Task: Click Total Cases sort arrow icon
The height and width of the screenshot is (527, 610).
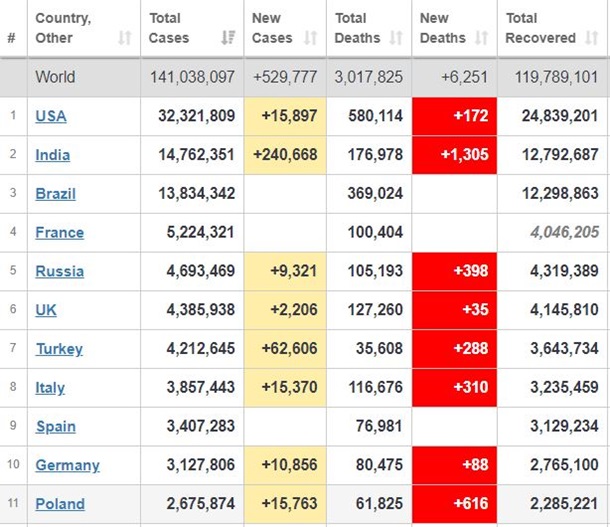Action: [x=227, y=38]
